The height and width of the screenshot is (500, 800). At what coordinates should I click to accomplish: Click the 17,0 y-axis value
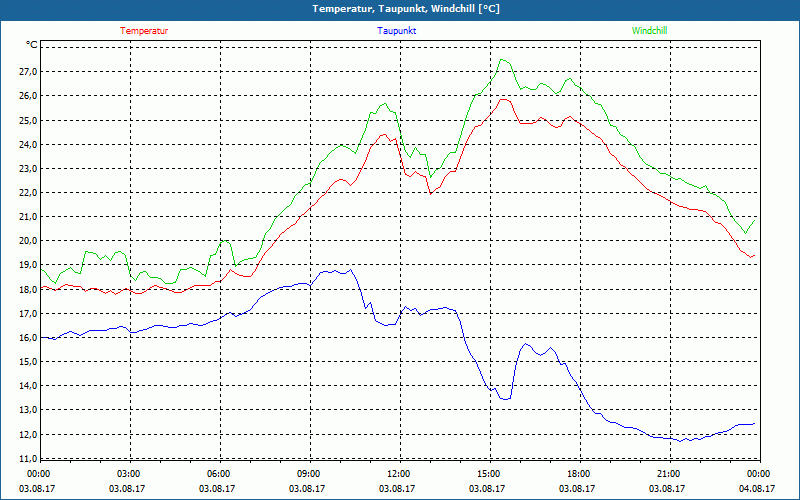(x=28, y=313)
